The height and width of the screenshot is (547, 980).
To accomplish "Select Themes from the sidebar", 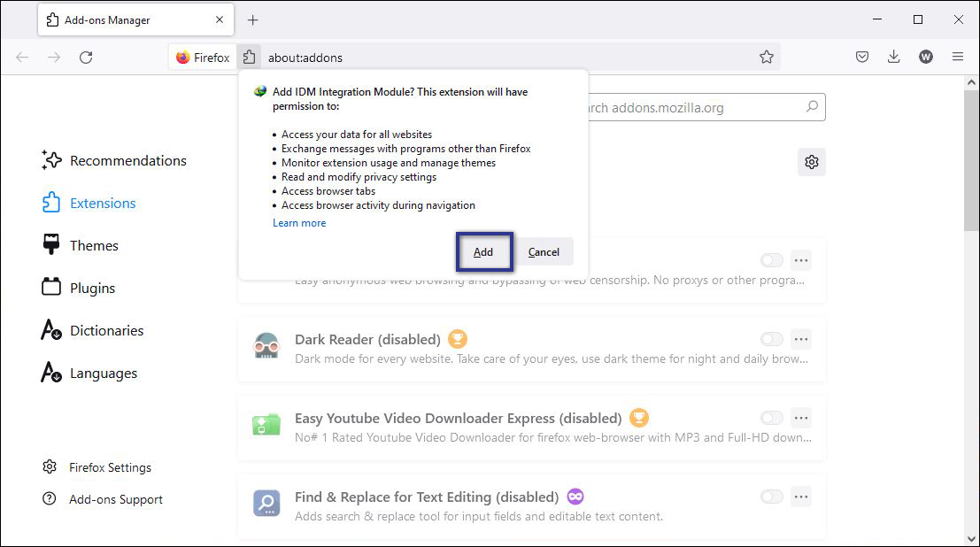I will [94, 245].
